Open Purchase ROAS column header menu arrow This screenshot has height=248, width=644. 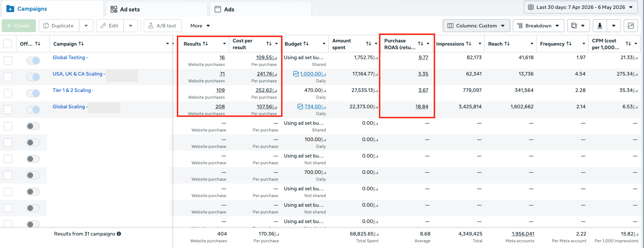pos(428,43)
